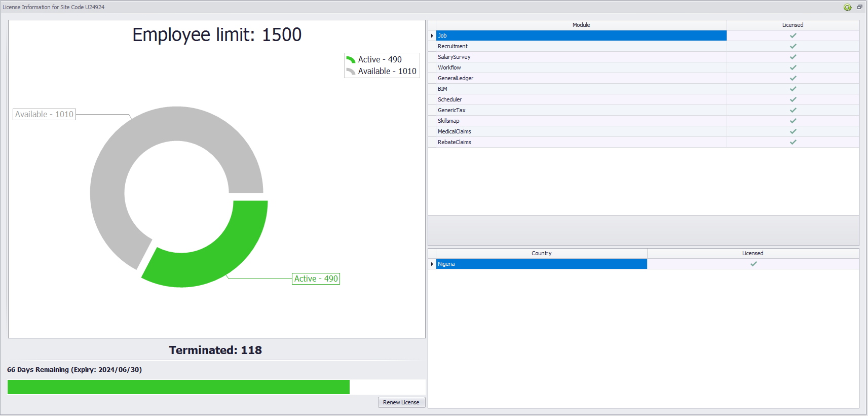Viewport: 868px width, 416px height.
Task: Toggle the Licensed checkmark for MedicalClaims
Action: pos(793,131)
